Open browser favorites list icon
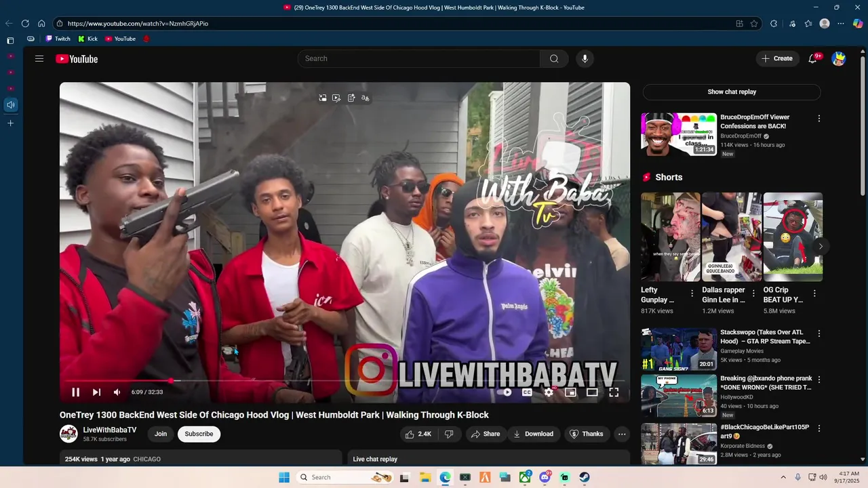 coord(808,24)
